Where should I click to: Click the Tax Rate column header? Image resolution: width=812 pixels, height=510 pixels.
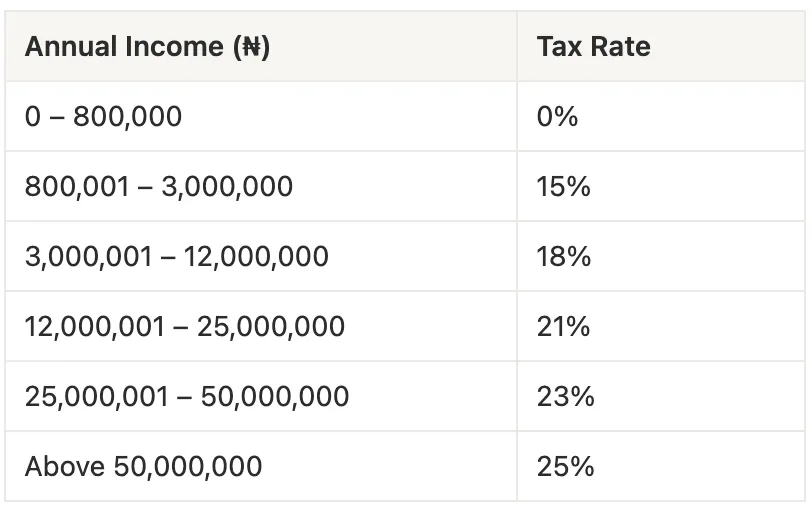(x=661, y=46)
